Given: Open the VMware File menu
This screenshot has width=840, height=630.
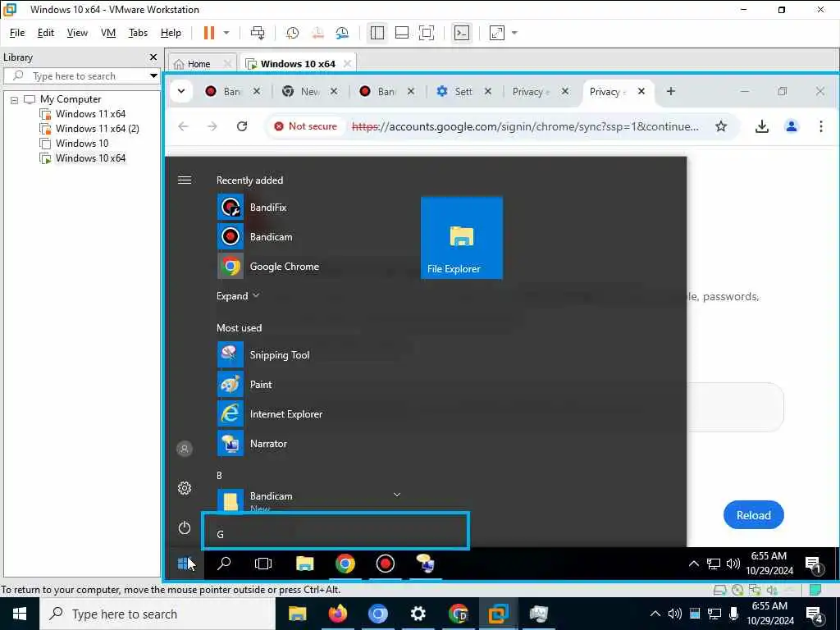Looking at the screenshot, I should tap(17, 33).
